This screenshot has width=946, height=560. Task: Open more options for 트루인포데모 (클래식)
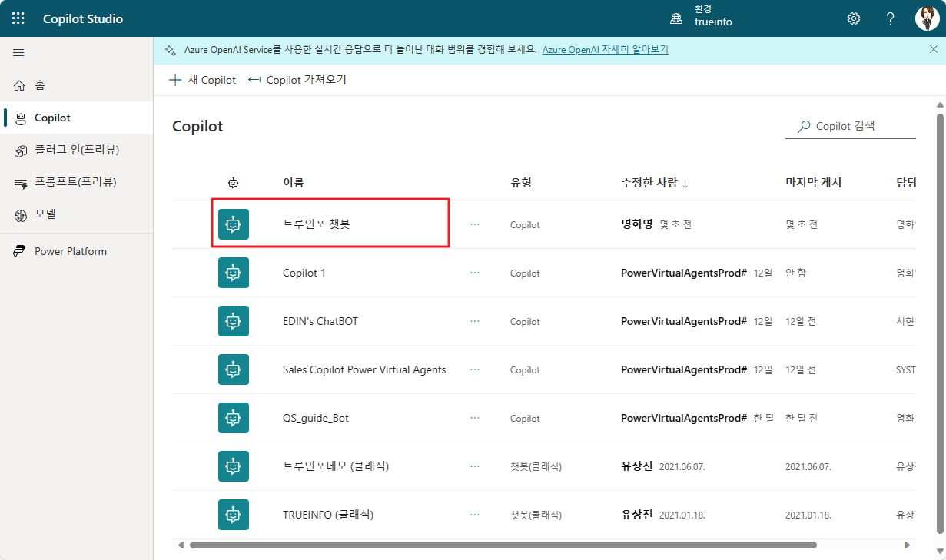(475, 466)
